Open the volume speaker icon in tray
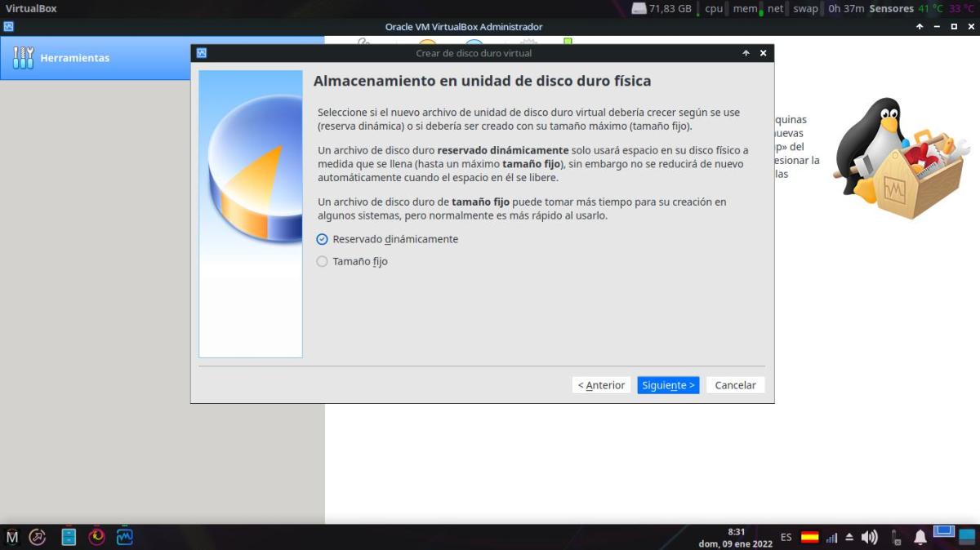The image size is (980, 550). point(869,537)
